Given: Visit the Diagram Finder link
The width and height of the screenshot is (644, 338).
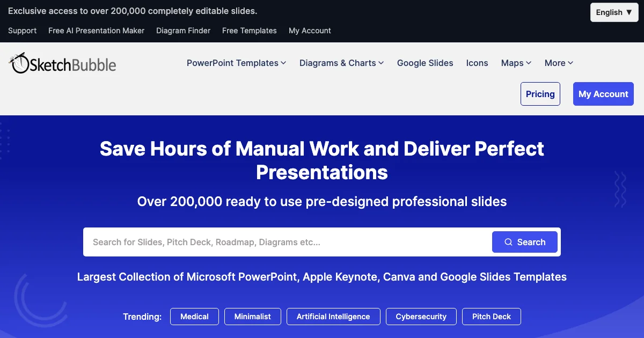Looking at the screenshot, I should click(x=184, y=31).
